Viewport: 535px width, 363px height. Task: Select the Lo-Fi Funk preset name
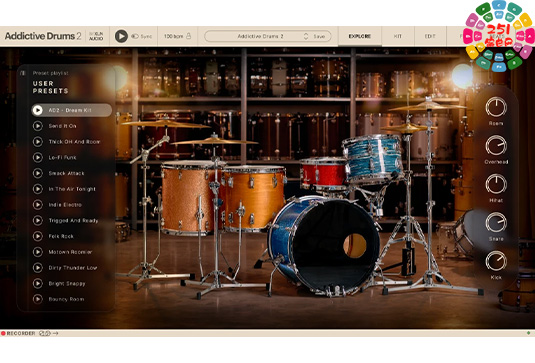(62, 157)
